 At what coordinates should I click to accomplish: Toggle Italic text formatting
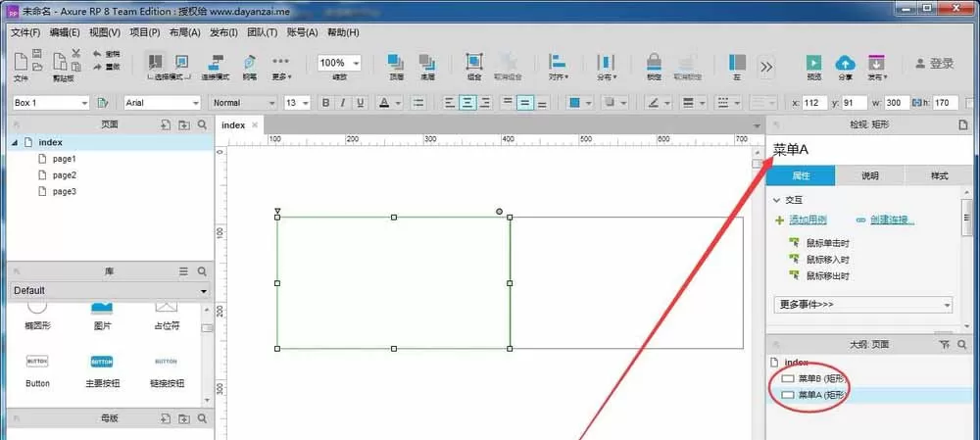pyautogui.click(x=342, y=103)
